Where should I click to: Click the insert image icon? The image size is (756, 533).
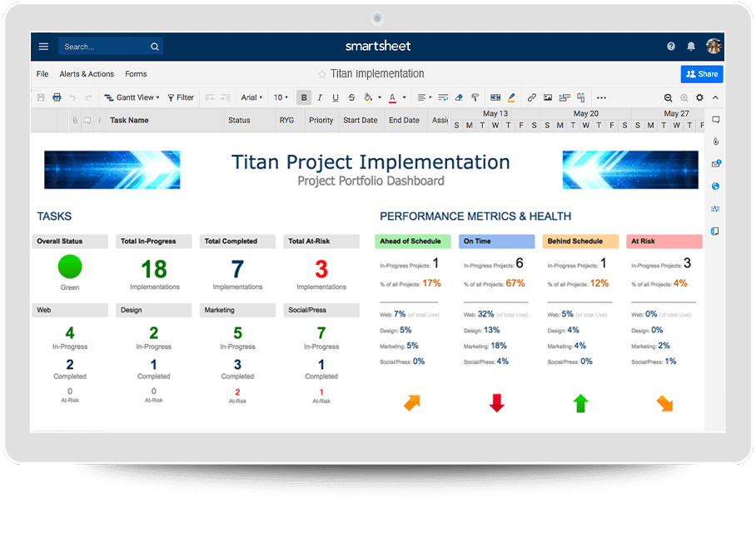548,97
